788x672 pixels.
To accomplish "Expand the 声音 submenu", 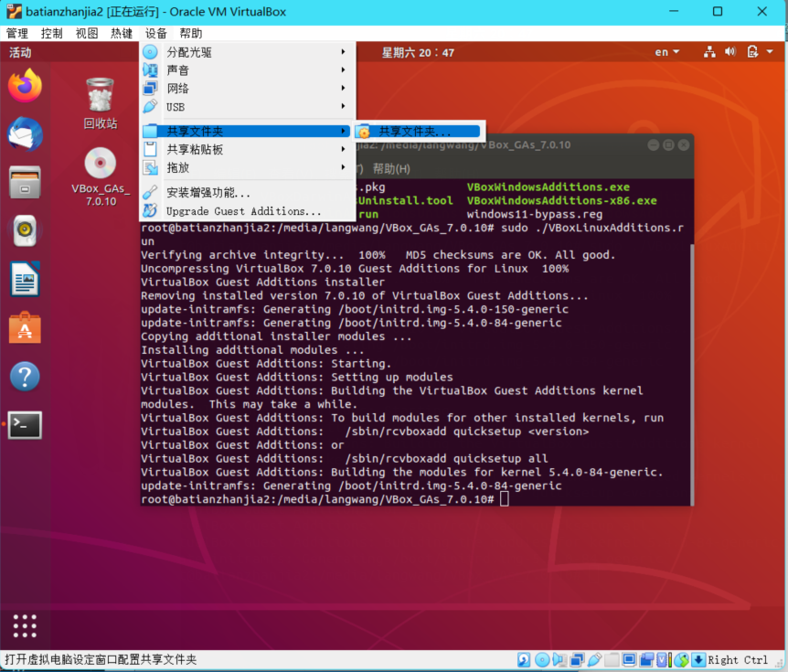I will click(x=247, y=69).
